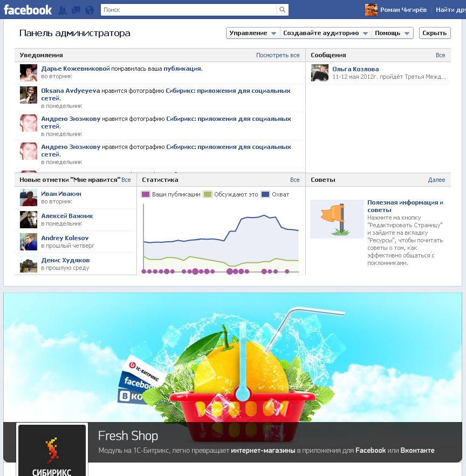Click the Facebook logo
This screenshot has height=476, width=466.
pos(28,10)
